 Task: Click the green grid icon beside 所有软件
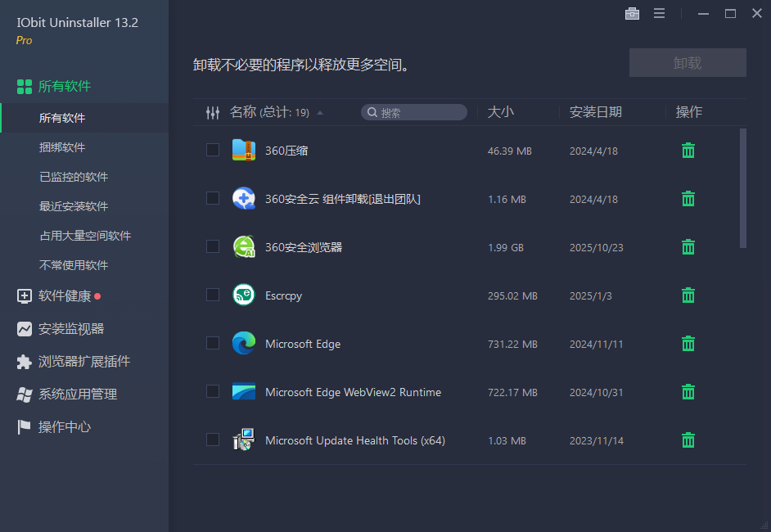tap(24, 87)
